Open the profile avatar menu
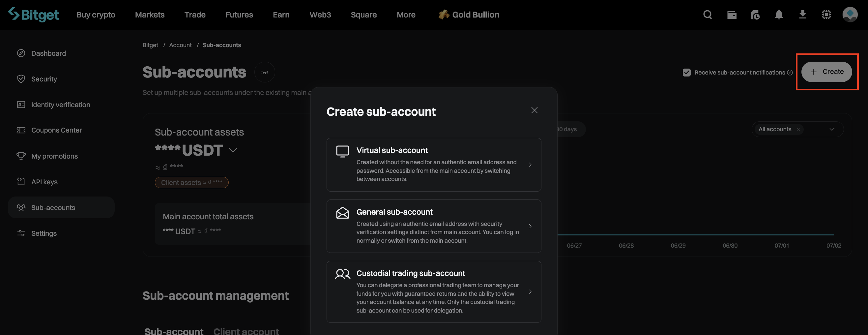This screenshot has width=868, height=335. [850, 15]
